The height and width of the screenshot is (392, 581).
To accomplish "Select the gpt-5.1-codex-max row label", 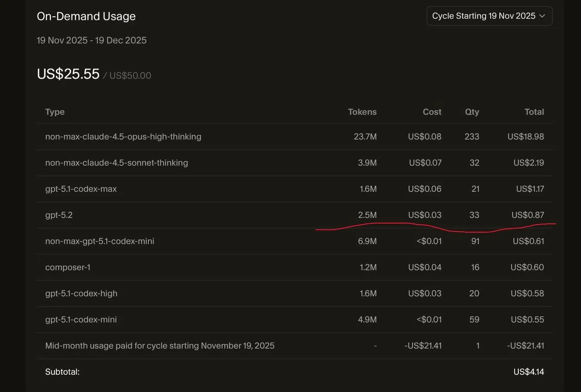I will click(x=81, y=189).
